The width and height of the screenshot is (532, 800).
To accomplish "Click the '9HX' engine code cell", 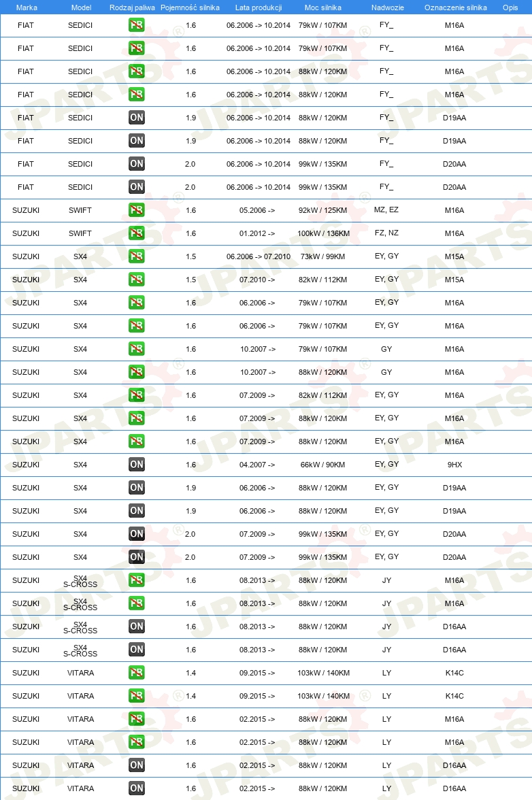I will tap(454, 465).
